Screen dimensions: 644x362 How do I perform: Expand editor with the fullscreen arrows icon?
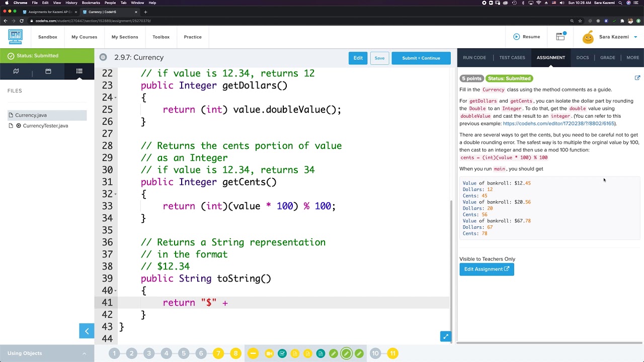(x=445, y=336)
